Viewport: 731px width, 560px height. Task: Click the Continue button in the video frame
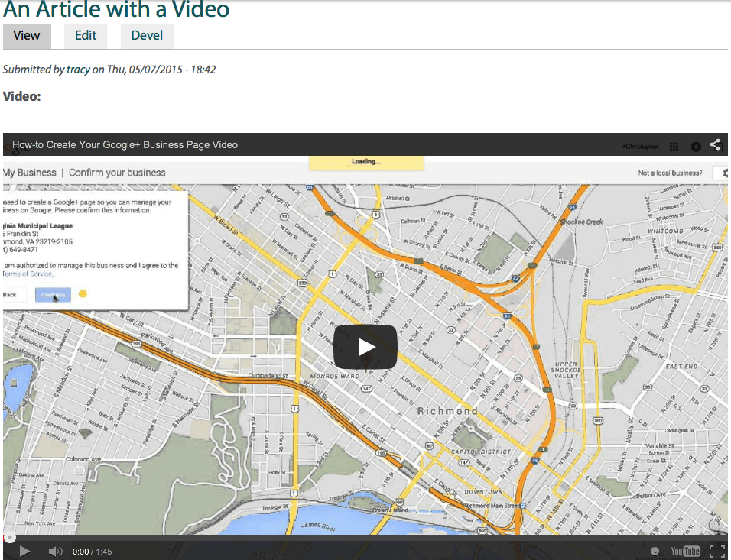54,295
